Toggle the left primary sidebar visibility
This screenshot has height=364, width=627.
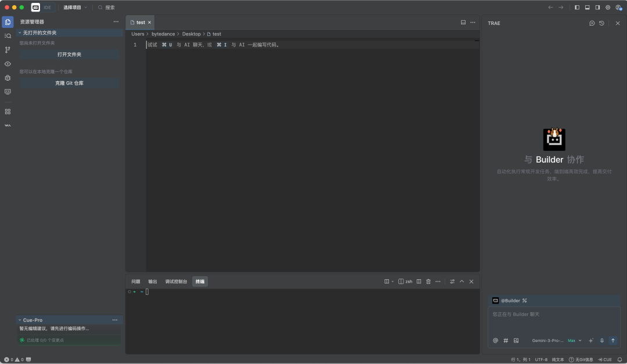[576, 7]
